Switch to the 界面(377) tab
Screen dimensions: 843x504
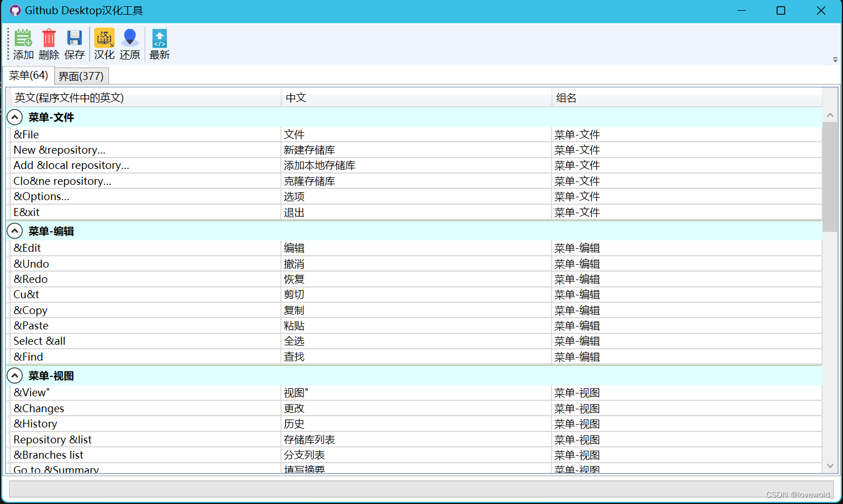tap(81, 76)
